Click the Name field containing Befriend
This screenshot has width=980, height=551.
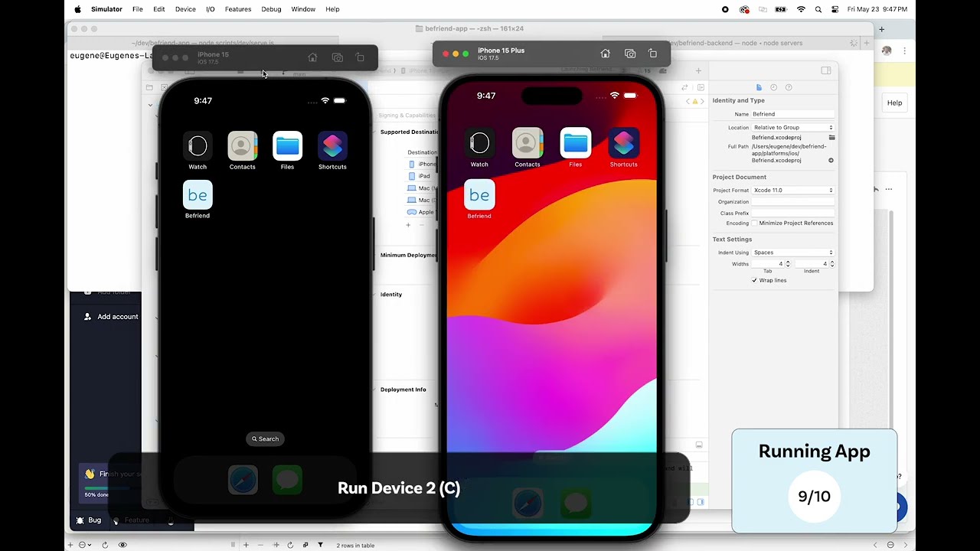point(792,114)
